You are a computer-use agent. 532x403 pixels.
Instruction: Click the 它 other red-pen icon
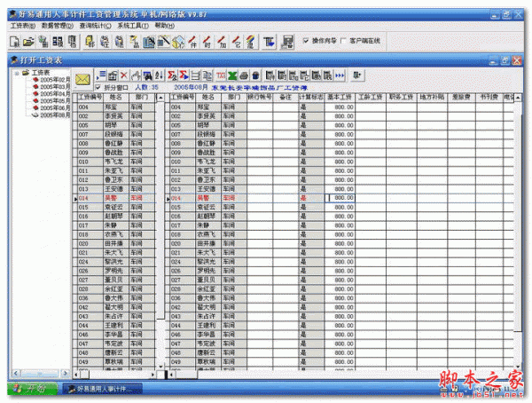coord(237,42)
